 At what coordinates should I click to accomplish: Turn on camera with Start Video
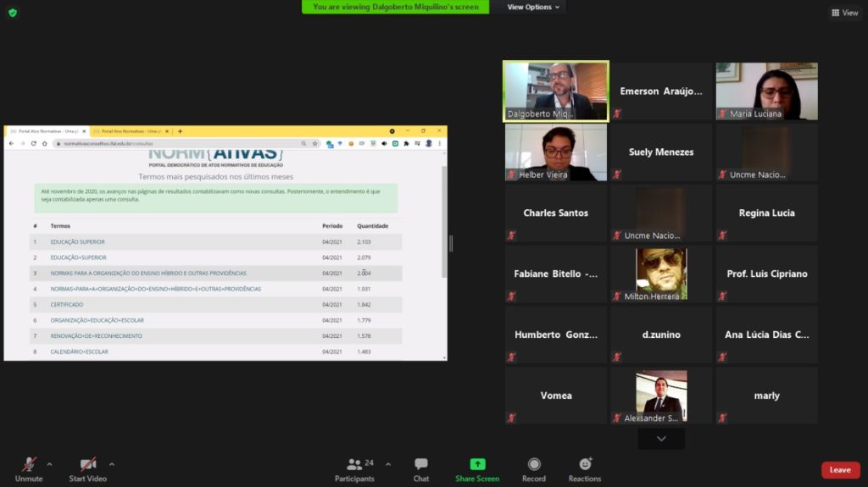(x=87, y=464)
